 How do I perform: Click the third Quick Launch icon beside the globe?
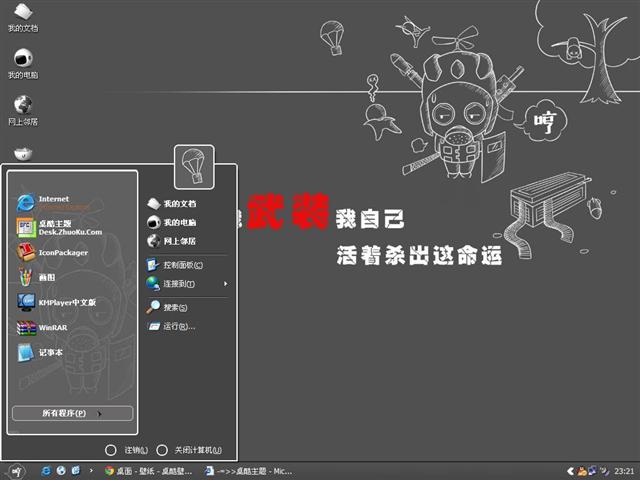pyautogui.click(x=76, y=471)
